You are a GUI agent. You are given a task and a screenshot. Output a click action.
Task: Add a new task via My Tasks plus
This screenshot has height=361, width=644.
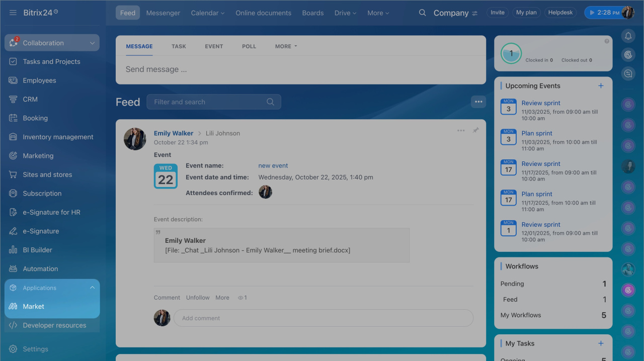click(601, 343)
